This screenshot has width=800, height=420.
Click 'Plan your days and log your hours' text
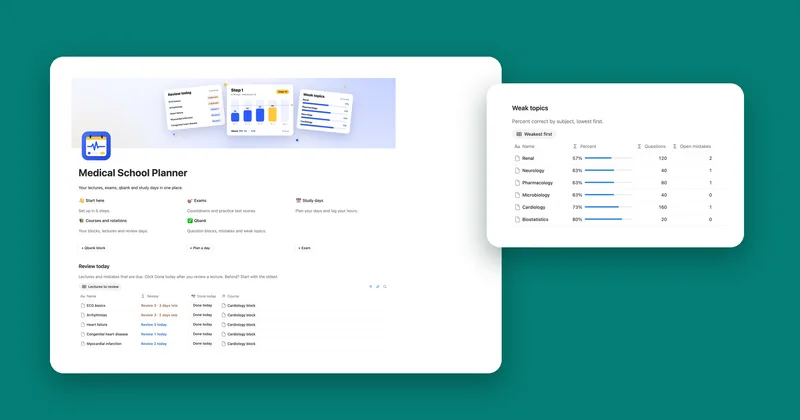[x=327, y=211]
